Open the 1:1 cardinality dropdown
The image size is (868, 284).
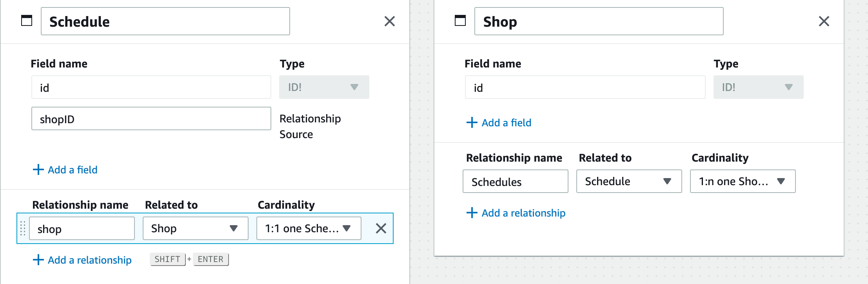309,228
